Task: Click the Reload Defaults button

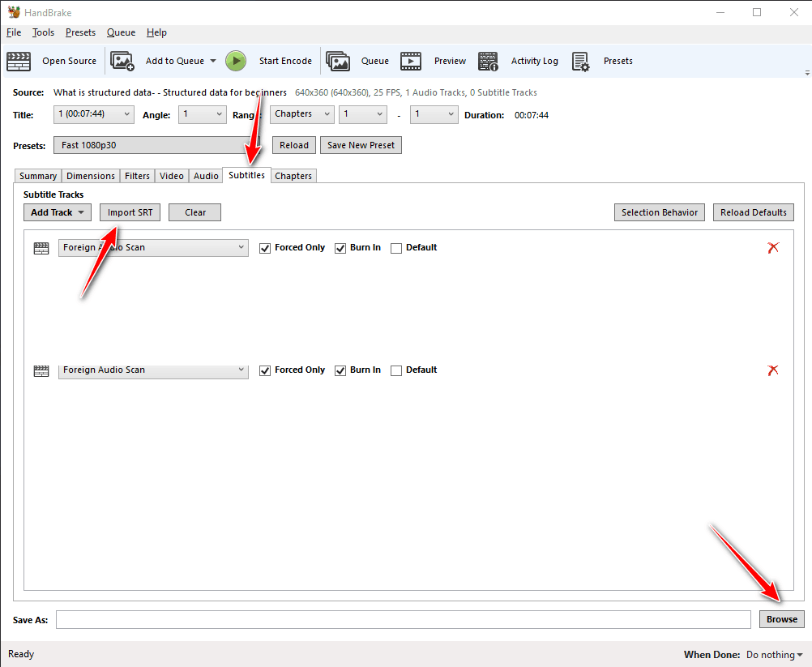Action: pos(753,212)
